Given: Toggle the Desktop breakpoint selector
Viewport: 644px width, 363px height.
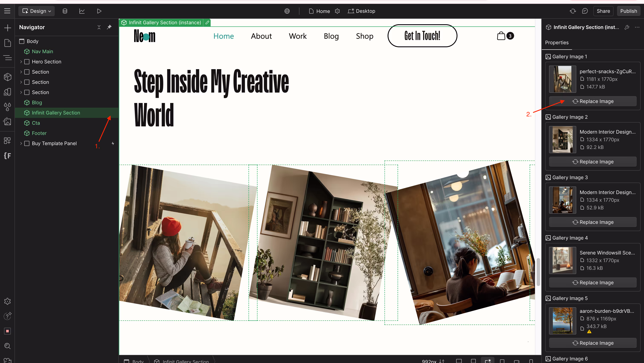Looking at the screenshot, I should (361, 11).
